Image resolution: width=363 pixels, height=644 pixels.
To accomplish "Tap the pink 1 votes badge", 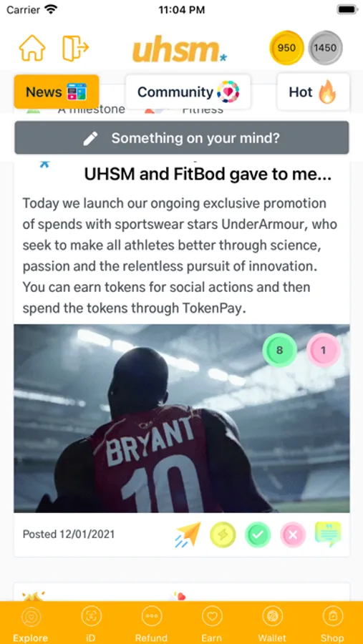I will tap(323, 350).
